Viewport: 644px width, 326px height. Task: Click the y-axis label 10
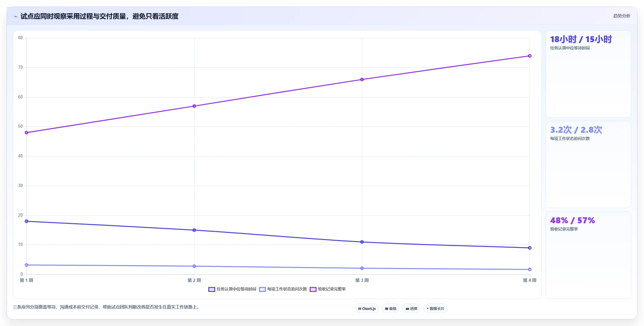point(20,245)
